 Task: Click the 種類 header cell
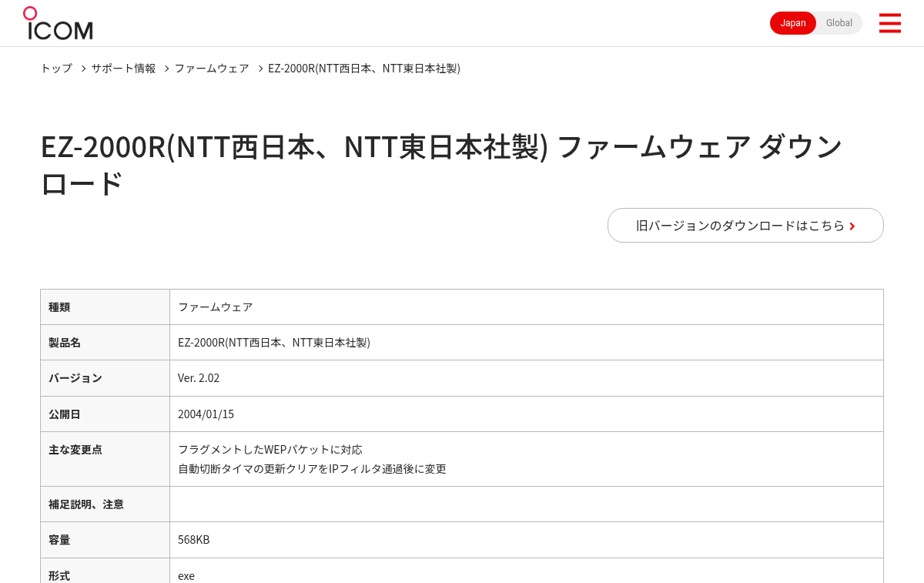[x=105, y=307]
